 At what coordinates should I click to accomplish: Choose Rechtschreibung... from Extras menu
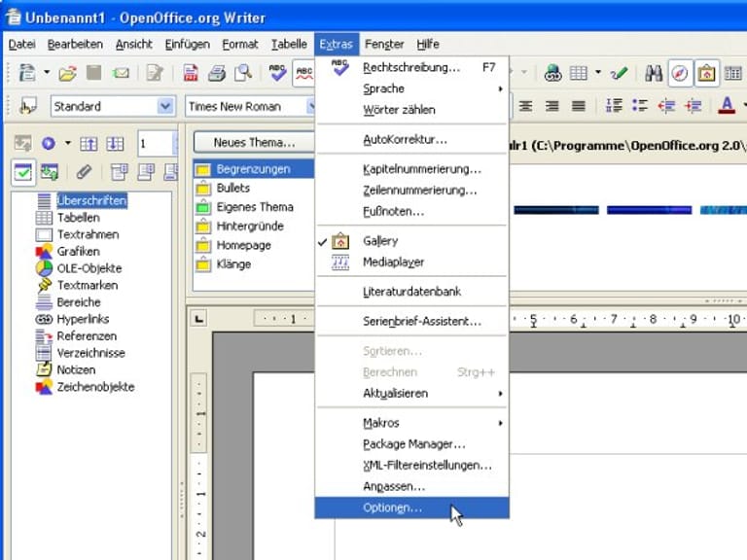click(412, 68)
